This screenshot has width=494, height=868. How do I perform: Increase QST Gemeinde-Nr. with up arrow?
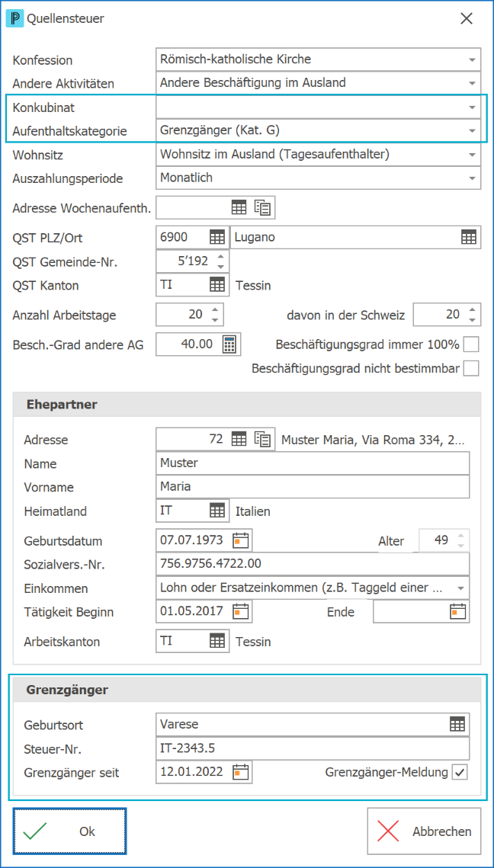click(x=220, y=257)
